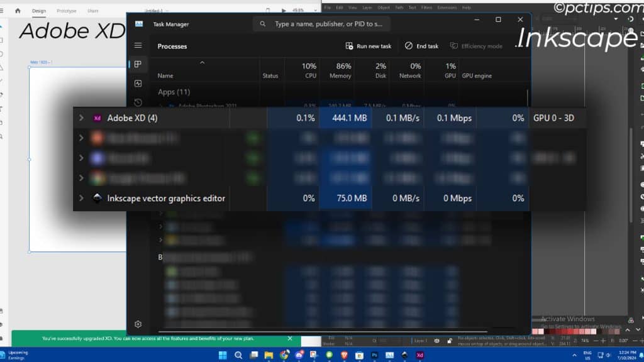This screenshot has width=644, height=362.
Task: Open Task Manager hamburger navigation menu
Action: [138, 45]
